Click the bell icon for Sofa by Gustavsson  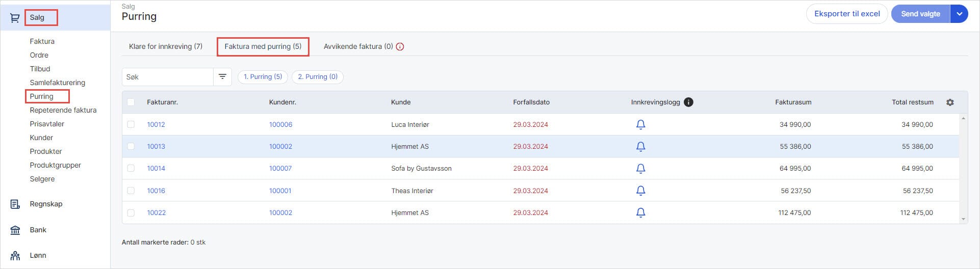tap(641, 168)
